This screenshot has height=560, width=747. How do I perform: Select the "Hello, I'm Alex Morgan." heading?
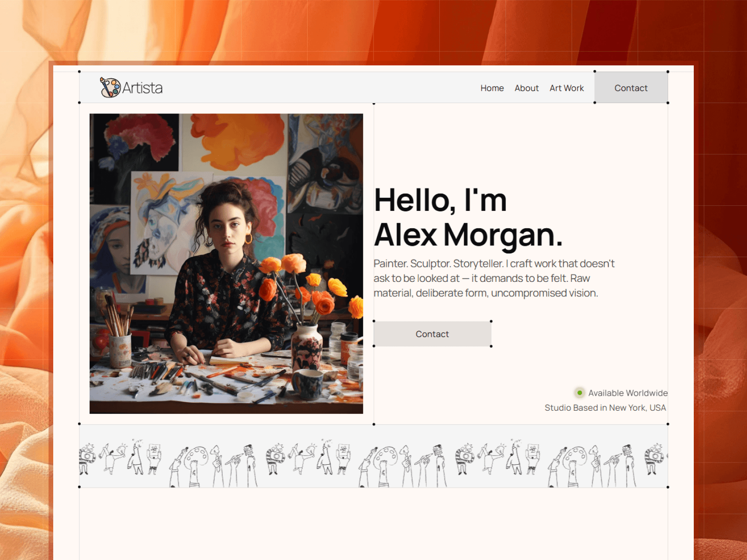click(x=468, y=217)
